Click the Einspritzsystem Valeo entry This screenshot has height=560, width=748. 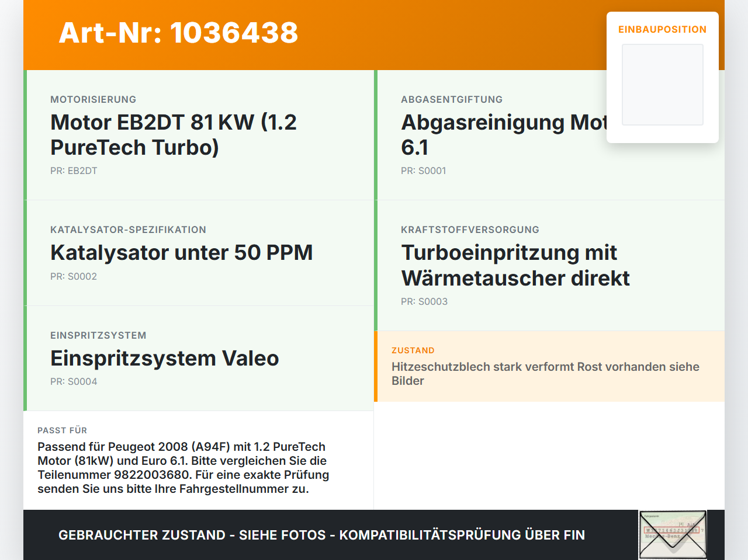[x=199, y=359]
